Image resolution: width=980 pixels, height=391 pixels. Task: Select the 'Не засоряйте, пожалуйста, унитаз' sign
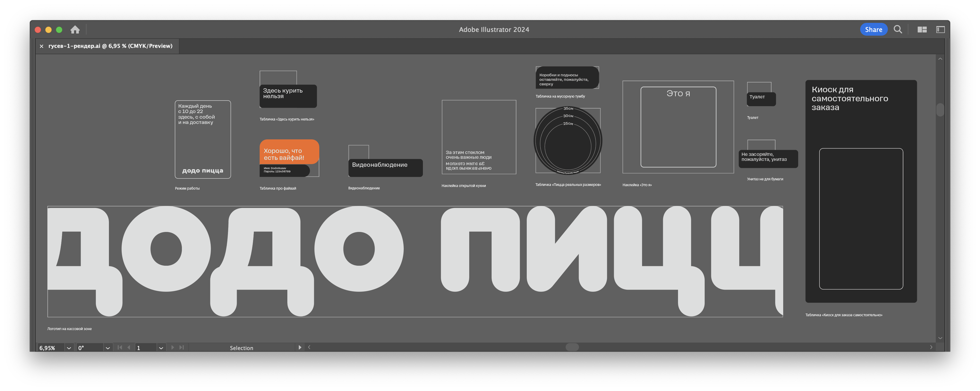pyautogui.click(x=768, y=159)
